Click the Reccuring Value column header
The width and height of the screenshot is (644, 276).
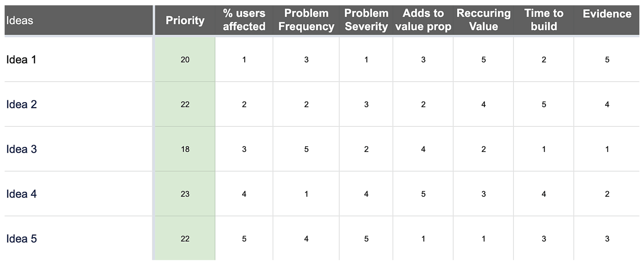[483, 20]
